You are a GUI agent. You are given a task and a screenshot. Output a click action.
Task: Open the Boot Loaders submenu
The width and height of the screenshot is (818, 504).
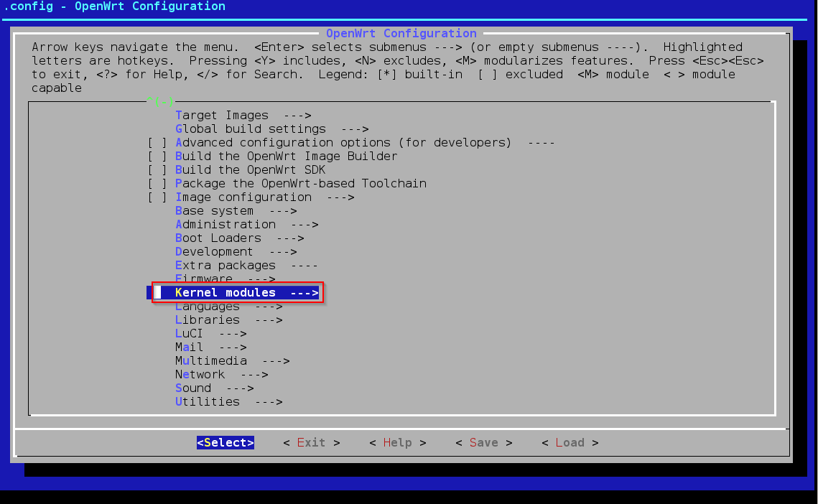239,238
